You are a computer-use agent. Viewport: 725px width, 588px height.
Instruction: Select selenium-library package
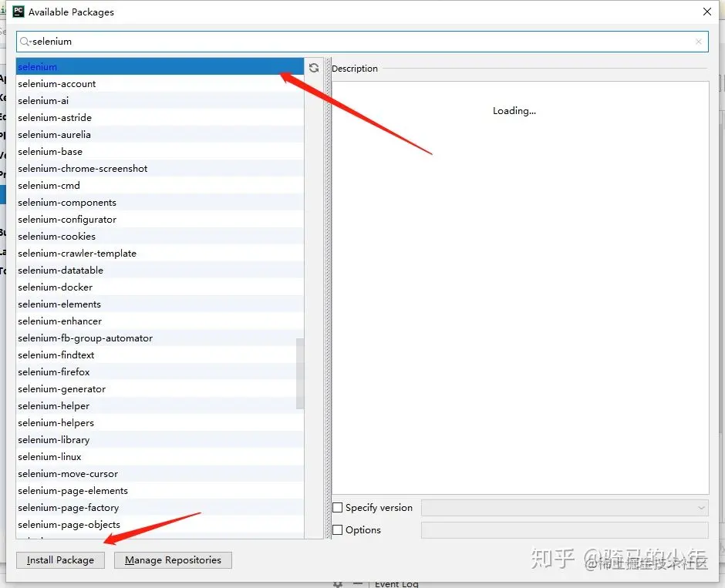160,440
